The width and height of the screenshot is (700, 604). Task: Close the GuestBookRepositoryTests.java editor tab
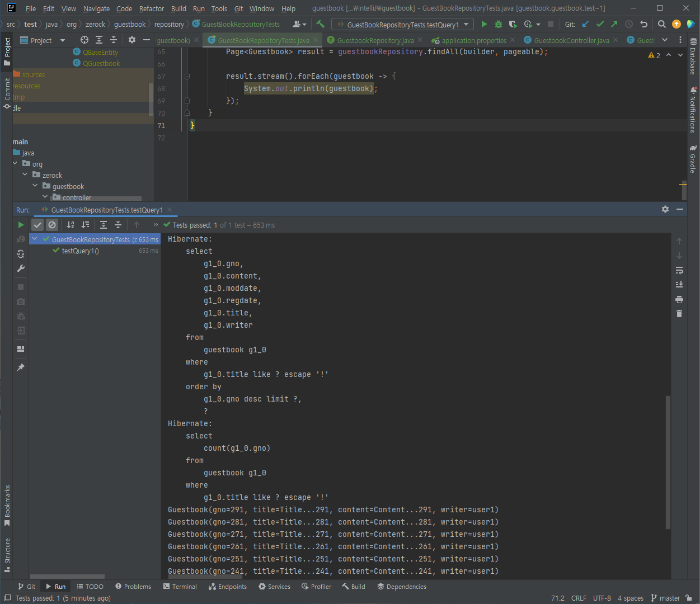point(316,40)
